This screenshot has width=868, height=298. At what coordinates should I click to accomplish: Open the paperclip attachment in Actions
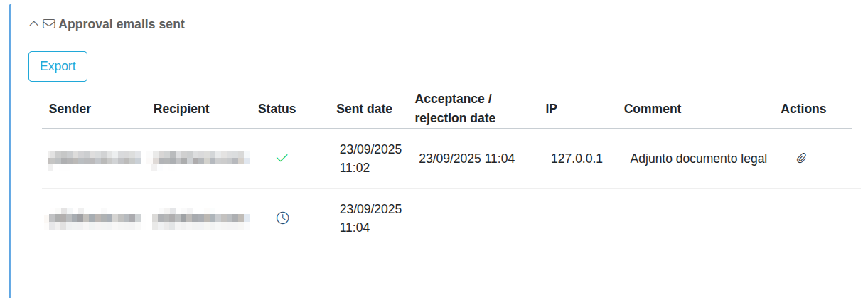point(801,159)
